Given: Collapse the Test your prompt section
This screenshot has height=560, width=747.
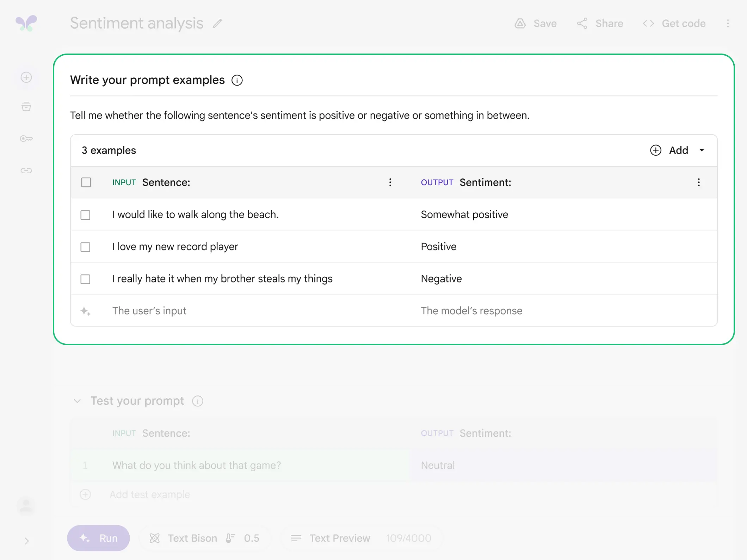Looking at the screenshot, I should pyautogui.click(x=77, y=401).
